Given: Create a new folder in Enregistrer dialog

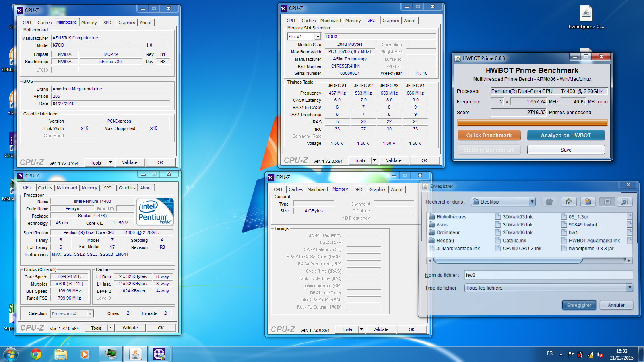Looking at the screenshot, I should tap(588, 202).
